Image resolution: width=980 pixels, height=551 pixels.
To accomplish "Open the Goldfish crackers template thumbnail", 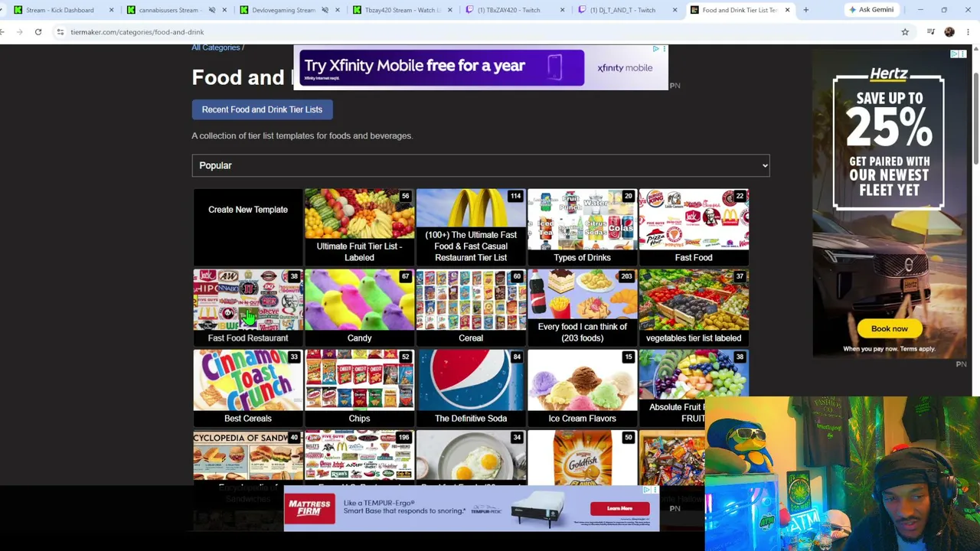I will (582, 457).
